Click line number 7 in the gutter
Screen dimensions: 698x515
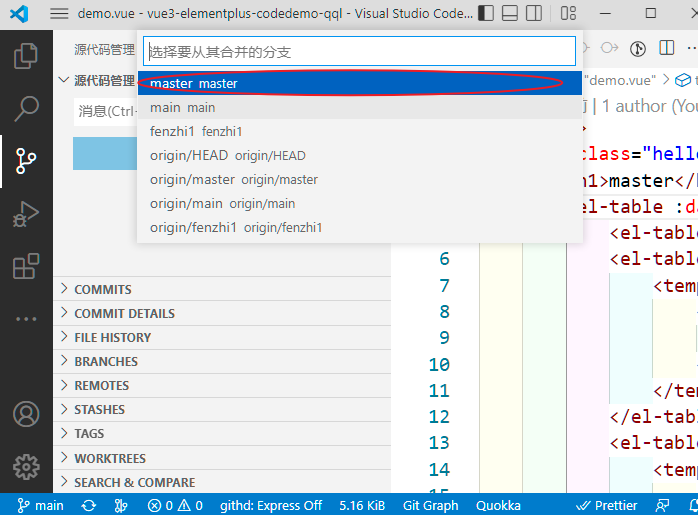(444, 286)
